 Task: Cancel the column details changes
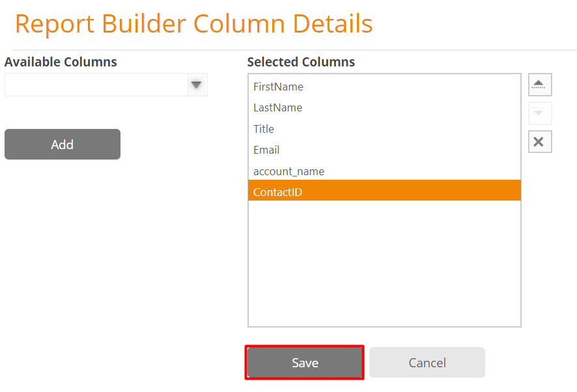click(427, 363)
